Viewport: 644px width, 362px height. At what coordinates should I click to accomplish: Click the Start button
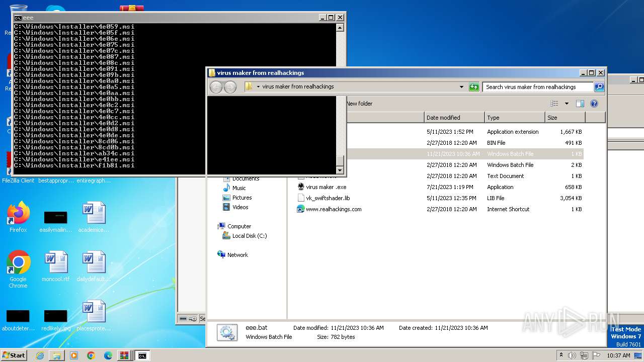(14, 355)
